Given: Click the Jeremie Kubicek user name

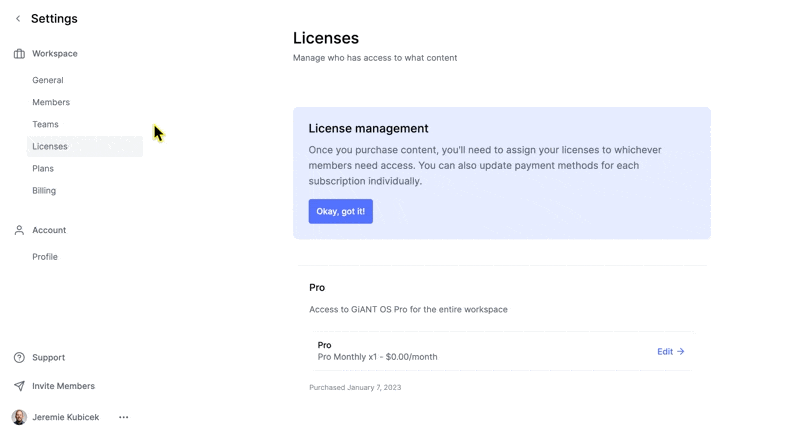Looking at the screenshot, I should coord(66,417).
